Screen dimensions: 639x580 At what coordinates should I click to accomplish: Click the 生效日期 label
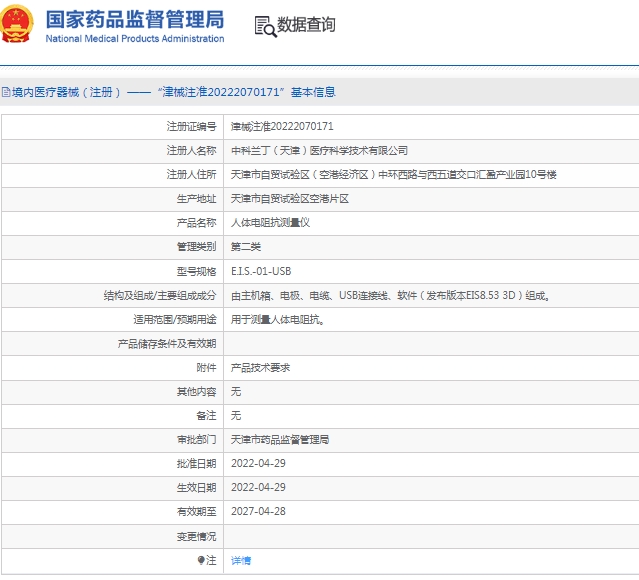(196, 487)
